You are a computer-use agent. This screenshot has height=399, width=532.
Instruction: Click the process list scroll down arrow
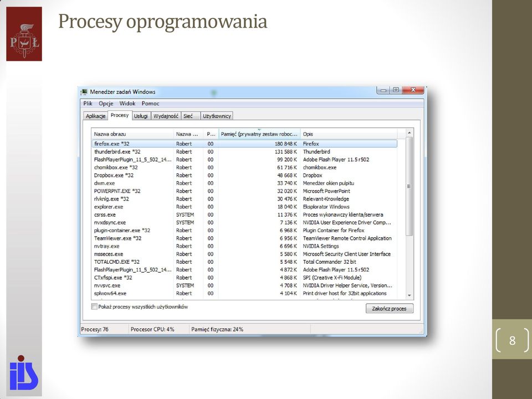[x=409, y=295]
